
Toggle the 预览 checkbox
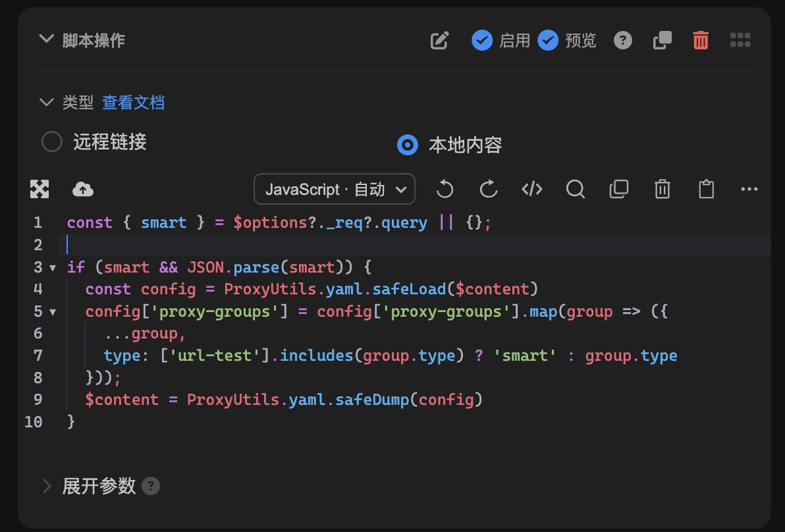click(548, 41)
